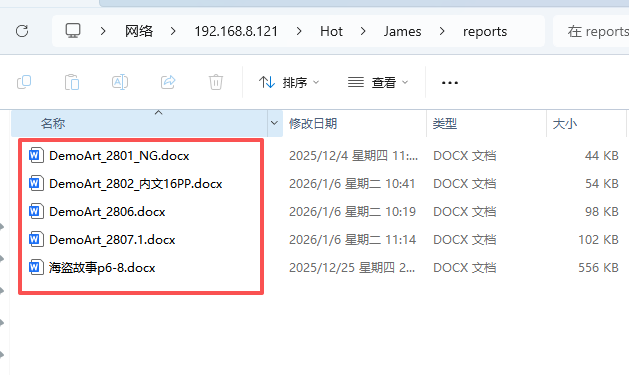Viewport: 629px width, 375px height.
Task: Click the 98 KB size cell
Action: [602, 211]
